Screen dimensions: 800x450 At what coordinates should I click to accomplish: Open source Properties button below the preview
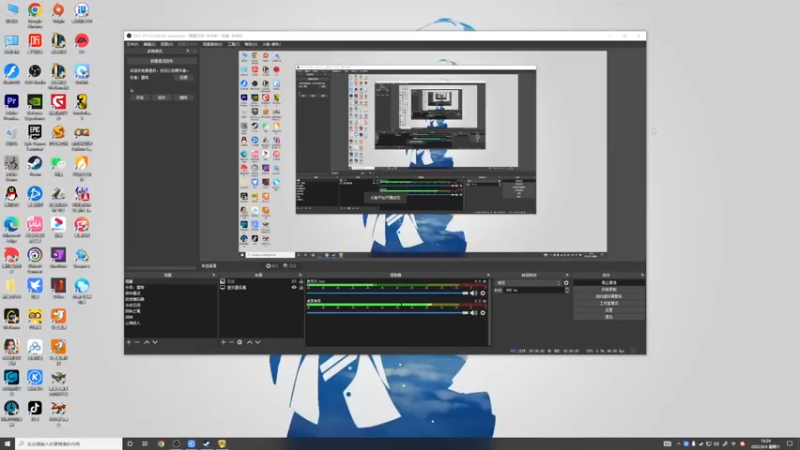(272, 266)
